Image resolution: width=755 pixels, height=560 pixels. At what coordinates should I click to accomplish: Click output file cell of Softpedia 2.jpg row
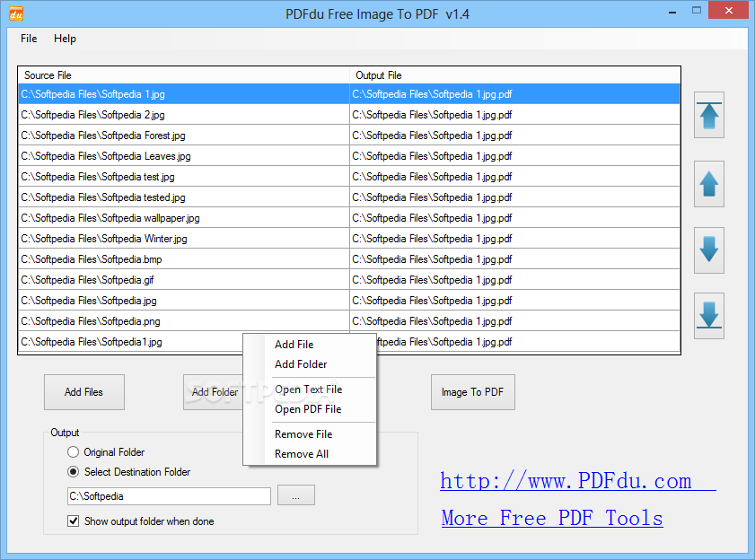point(514,115)
